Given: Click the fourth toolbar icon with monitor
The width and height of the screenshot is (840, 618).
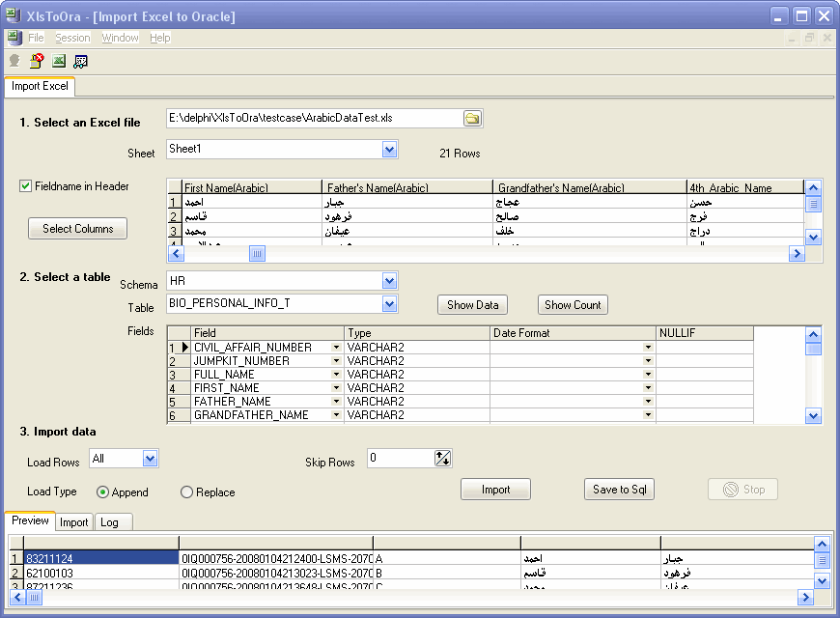Looking at the screenshot, I should pyautogui.click(x=80, y=61).
